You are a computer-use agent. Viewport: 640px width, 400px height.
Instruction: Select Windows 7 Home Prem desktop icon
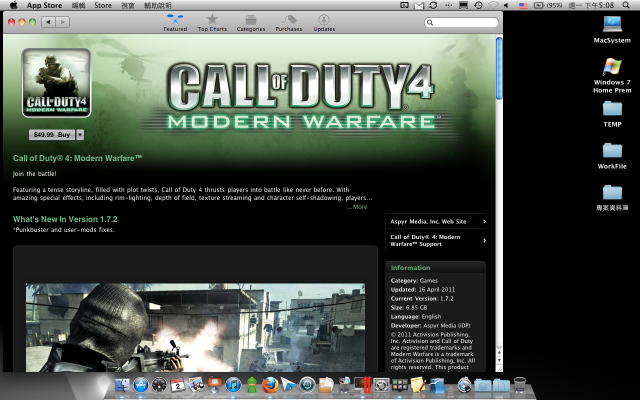click(x=612, y=76)
